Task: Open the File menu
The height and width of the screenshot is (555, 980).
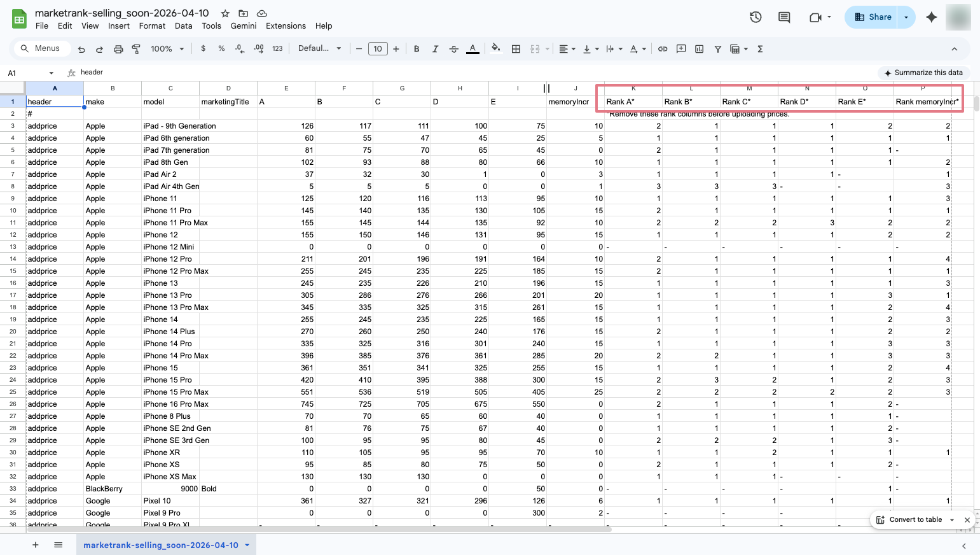Action: [x=42, y=26]
